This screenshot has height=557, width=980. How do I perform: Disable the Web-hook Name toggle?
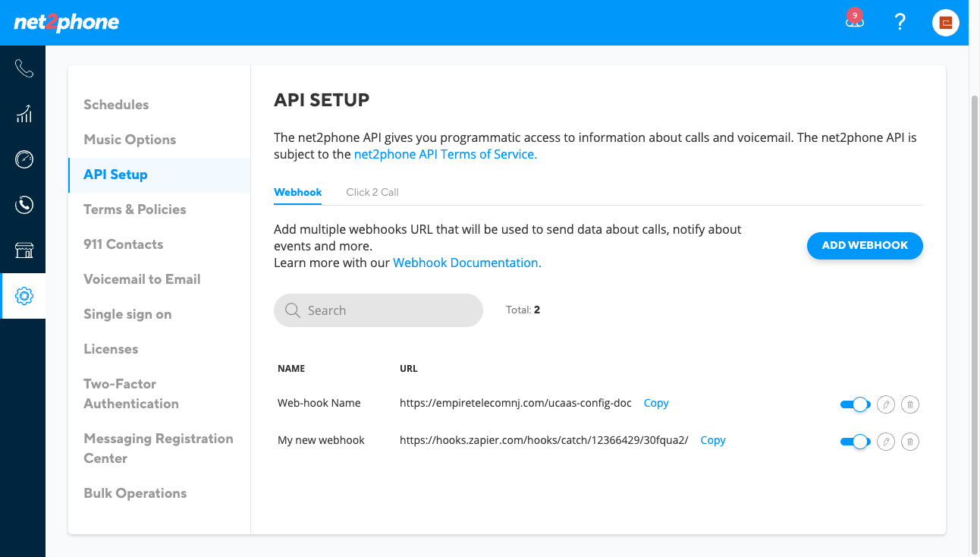pos(855,404)
